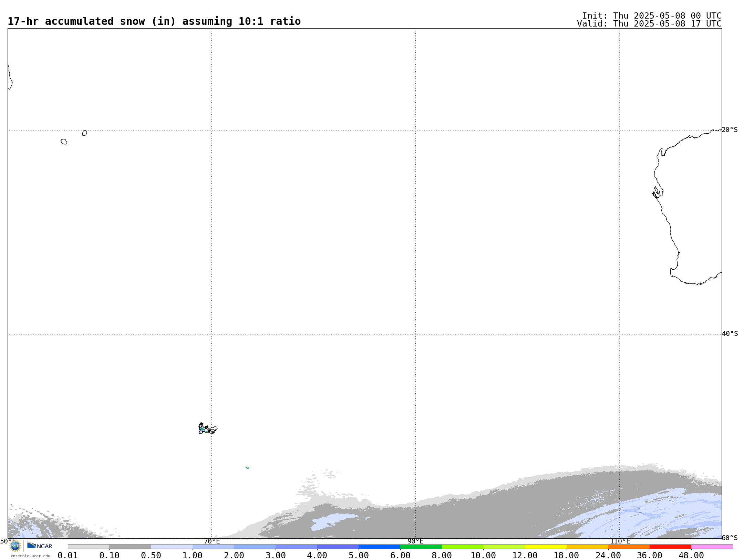744x560 pixels.
Task: Click the 48.00 colorbar value label
Action: [691, 556]
